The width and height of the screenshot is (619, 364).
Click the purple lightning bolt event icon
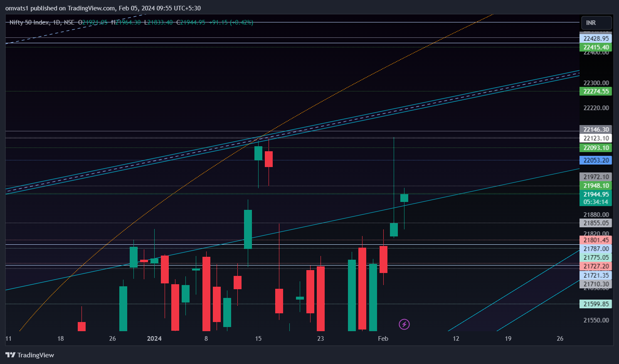click(x=404, y=324)
